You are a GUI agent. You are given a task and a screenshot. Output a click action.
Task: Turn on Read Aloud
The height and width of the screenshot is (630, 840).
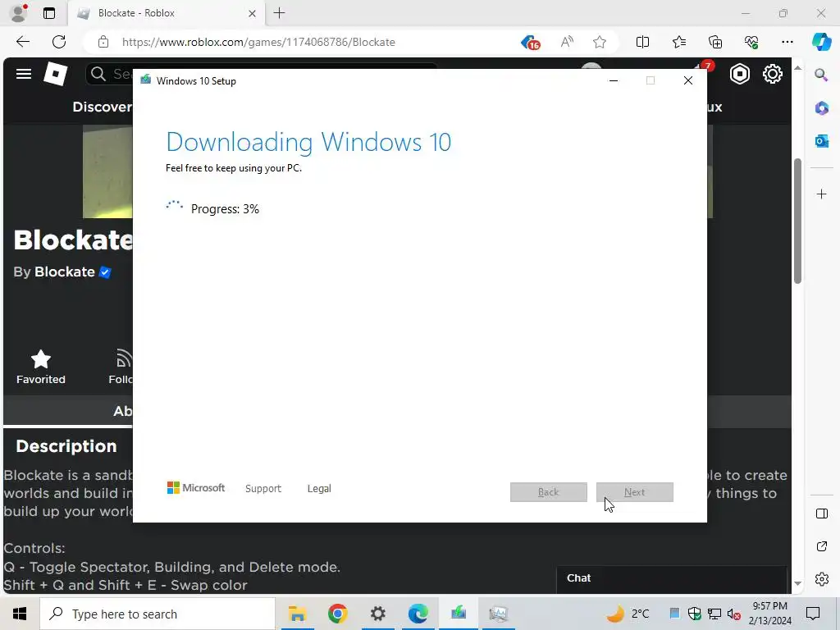pos(567,42)
